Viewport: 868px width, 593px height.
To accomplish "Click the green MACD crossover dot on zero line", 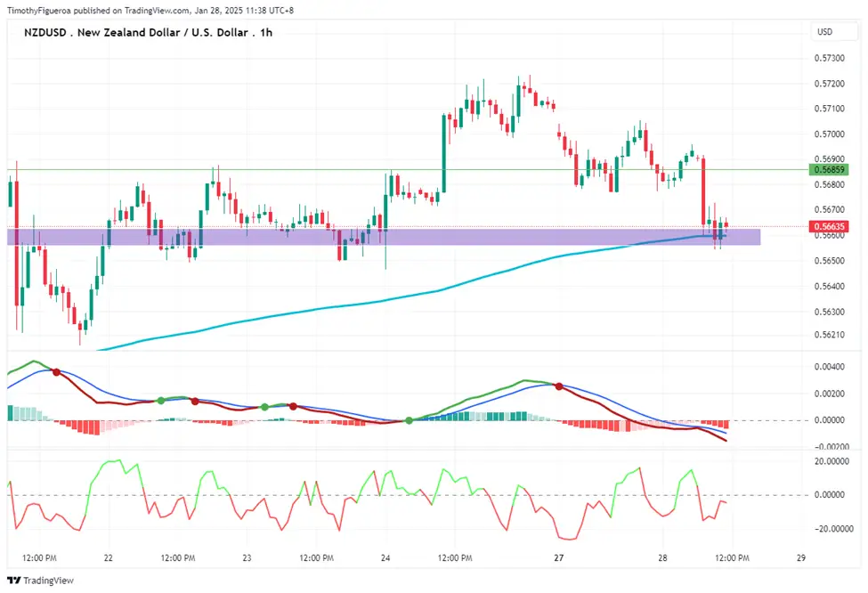I will pyautogui.click(x=410, y=421).
